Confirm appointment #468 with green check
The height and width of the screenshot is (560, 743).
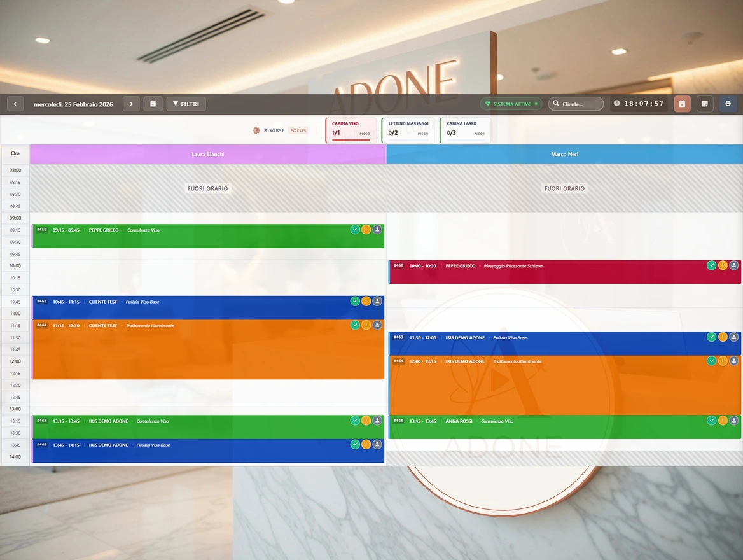pos(355,421)
